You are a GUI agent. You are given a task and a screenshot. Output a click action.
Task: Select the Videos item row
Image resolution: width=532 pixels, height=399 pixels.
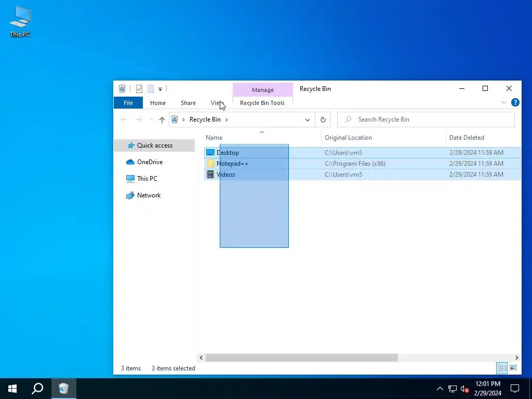(362, 175)
